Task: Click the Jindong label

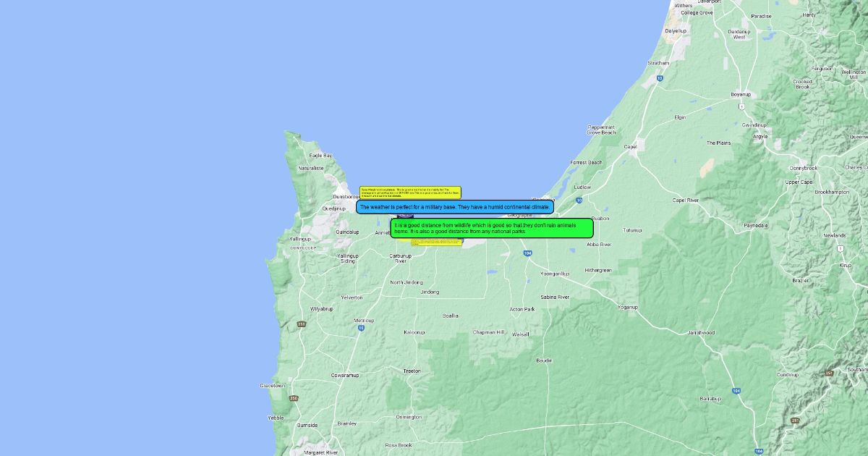Action: pos(430,292)
